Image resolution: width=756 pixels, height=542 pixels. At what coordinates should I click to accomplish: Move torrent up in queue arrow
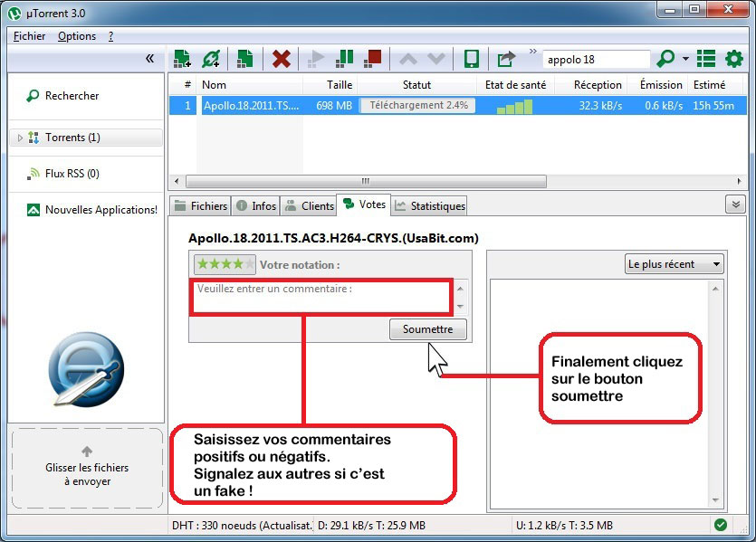point(408,59)
